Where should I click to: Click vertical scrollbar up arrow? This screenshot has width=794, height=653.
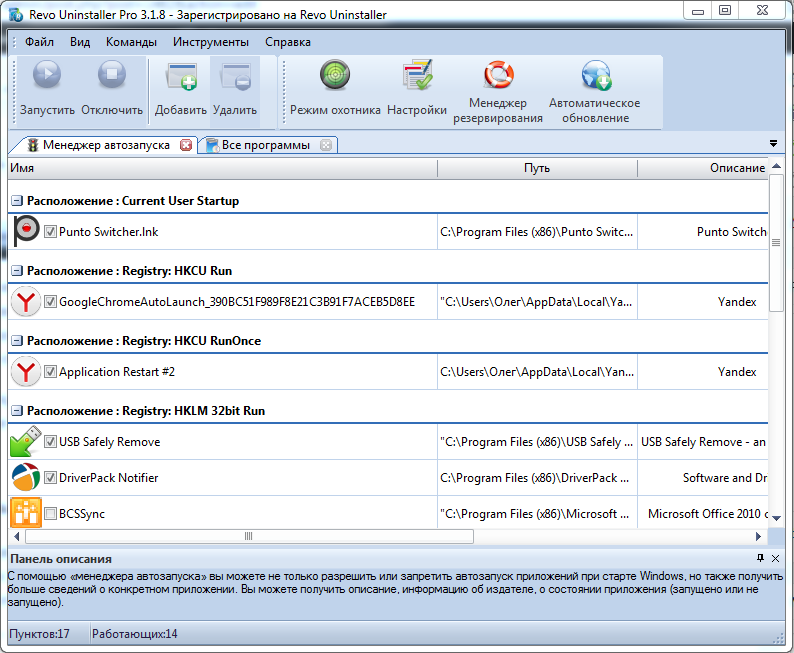tap(776, 166)
